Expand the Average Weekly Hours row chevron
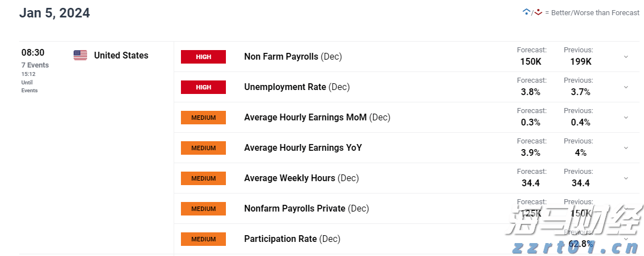The width and height of the screenshot is (644, 256). 626,178
